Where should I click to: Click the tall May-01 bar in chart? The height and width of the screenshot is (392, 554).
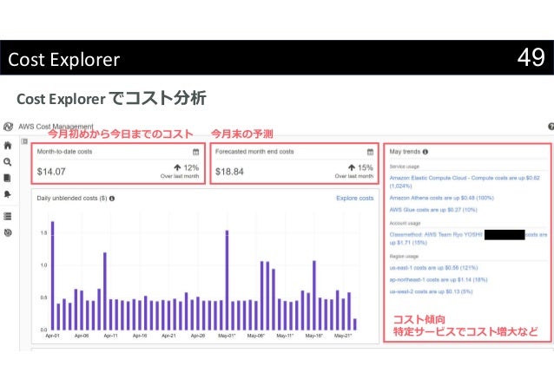(x=227, y=280)
